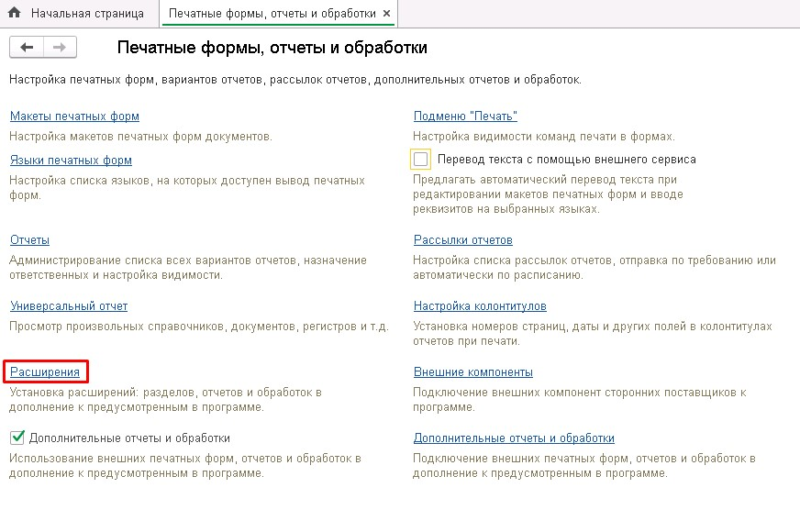Go forward using the right arrow button
The height and width of the screenshot is (532, 800).
(x=60, y=48)
